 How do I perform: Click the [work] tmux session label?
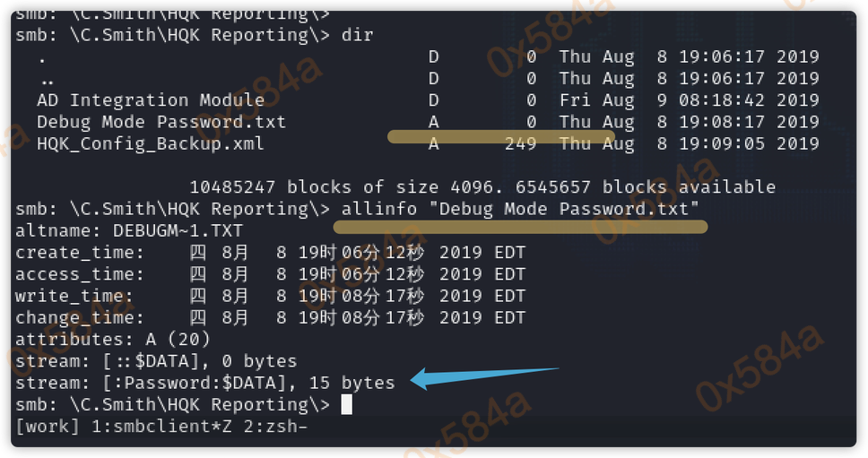48,427
